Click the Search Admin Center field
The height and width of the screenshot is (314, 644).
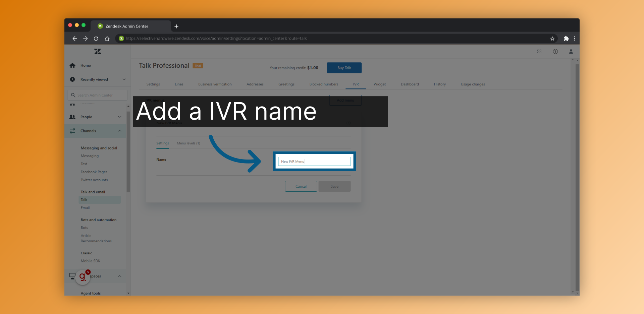point(98,95)
